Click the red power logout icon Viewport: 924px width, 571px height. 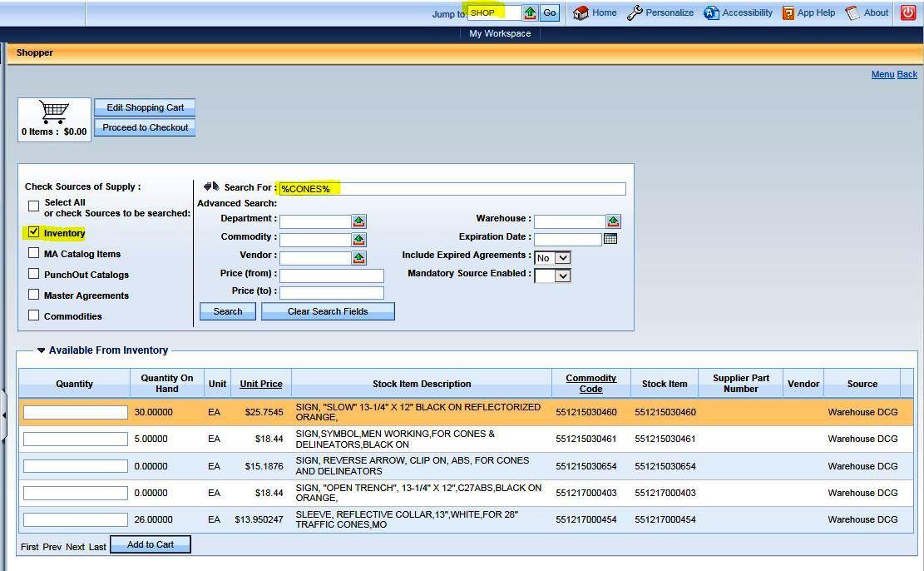click(907, 12)
